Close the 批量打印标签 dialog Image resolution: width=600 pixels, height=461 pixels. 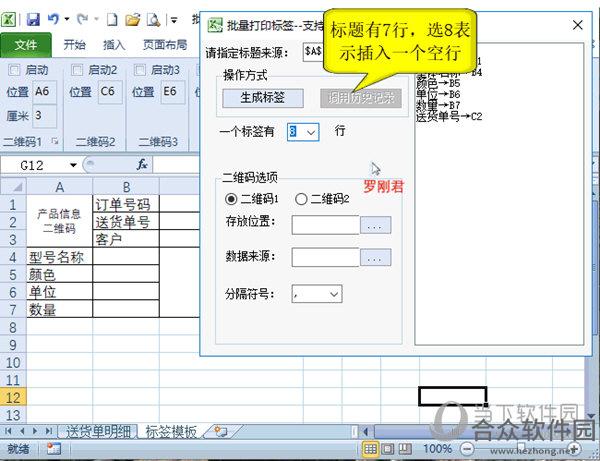pyautogui.click(x=578, y=26)
